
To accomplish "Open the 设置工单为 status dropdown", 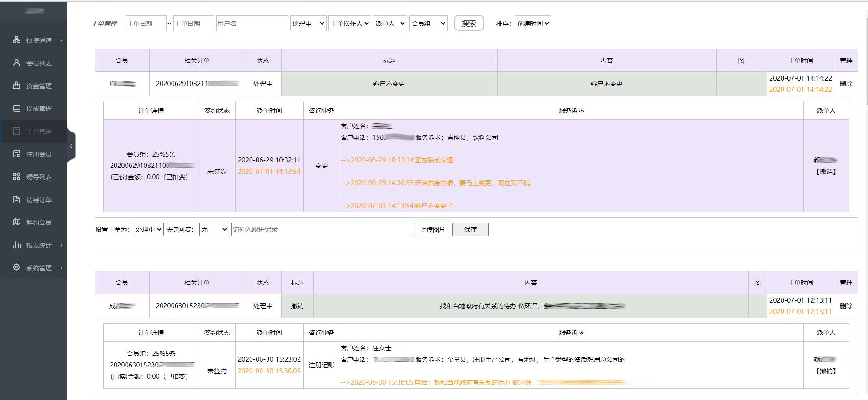I will [x=148, y=229].
